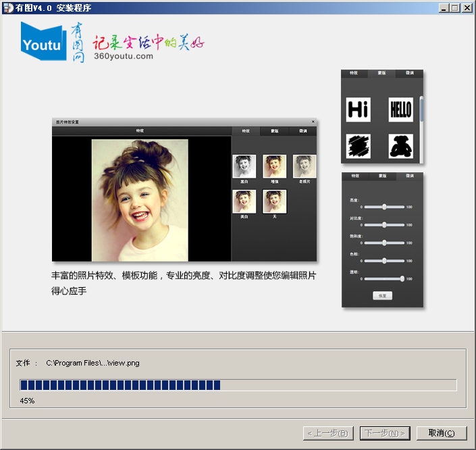Click the 透明 transparency slider handle
Image resolution: width=476 pixels, height=450 pixels.
pos(402,278)
